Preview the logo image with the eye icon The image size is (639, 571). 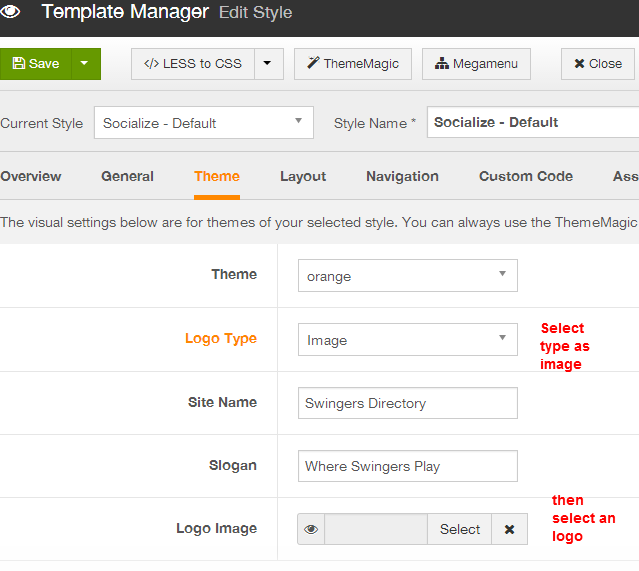(311, 530)
